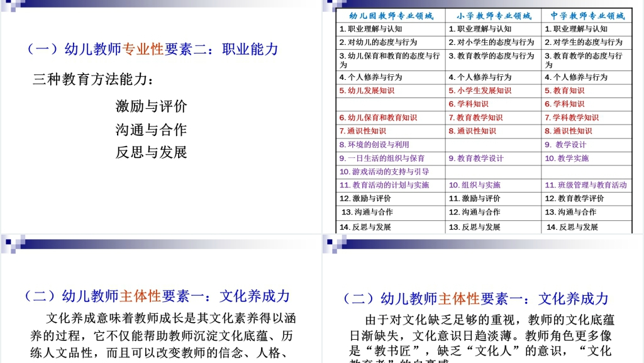Select cell 11. 教育活动的计划与实施
This screenshot has height=363, width=644.
pos(391,185)
